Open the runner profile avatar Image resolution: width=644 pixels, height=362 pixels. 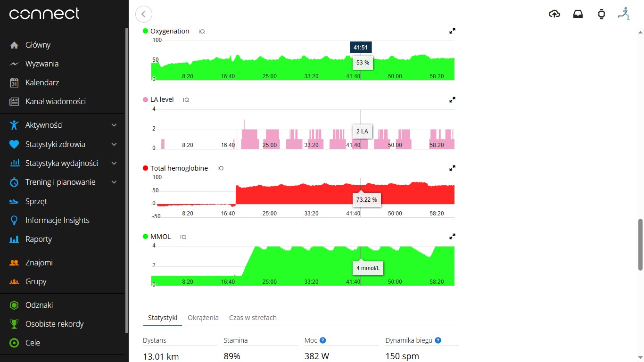point(624,14)
